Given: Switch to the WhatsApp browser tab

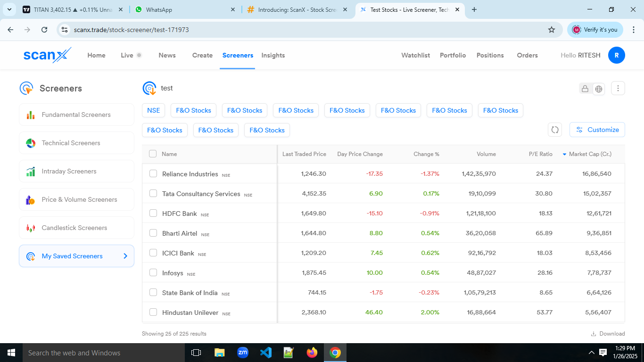Looking at the screenshot, I should point(184,9).
